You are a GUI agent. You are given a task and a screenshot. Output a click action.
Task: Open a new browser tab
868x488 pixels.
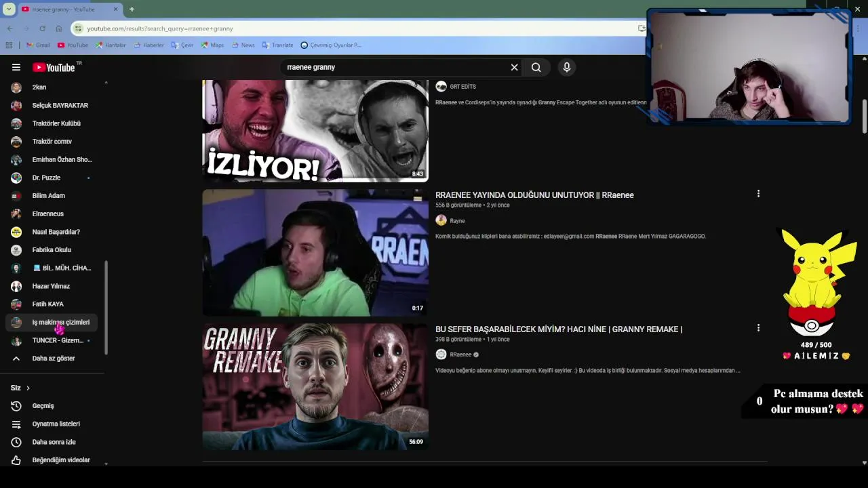(132, 9)
